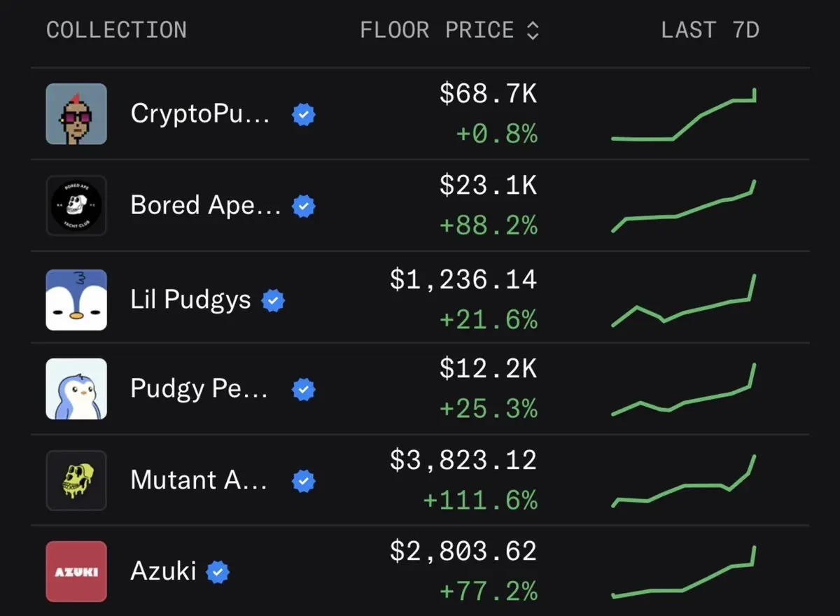The image size is (840, 616).
Task: Click the Lil Pudgys penguin avatar
Action: click(76, 300)
